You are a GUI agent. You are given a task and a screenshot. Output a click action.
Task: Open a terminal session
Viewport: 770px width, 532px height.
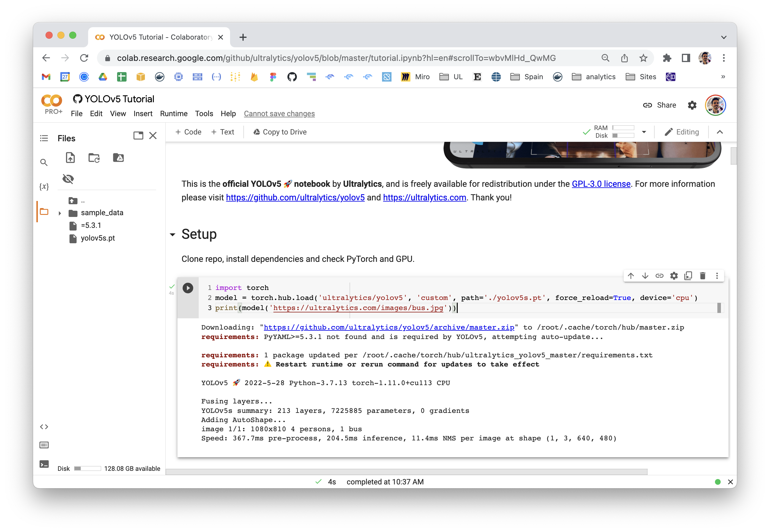click(44, 464)
